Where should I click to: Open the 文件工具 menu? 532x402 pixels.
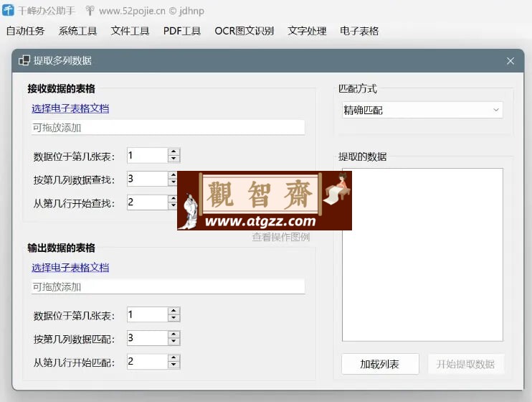[x=130, y=32]
